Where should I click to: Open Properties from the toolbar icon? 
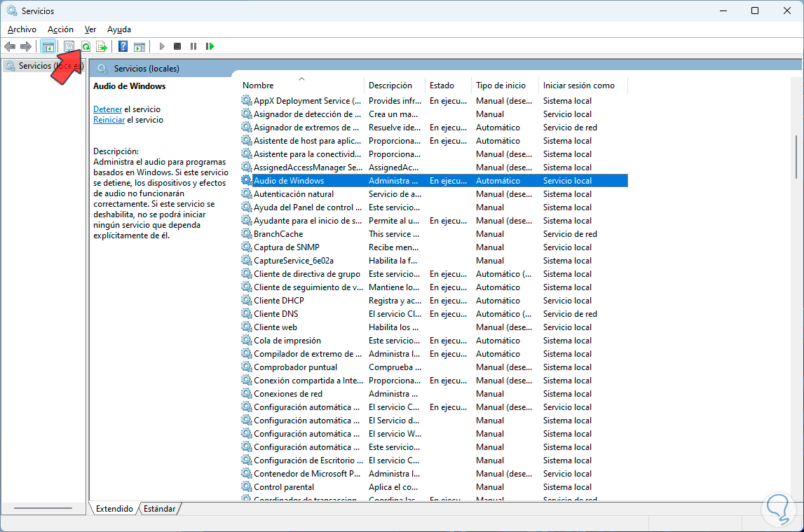69,47
